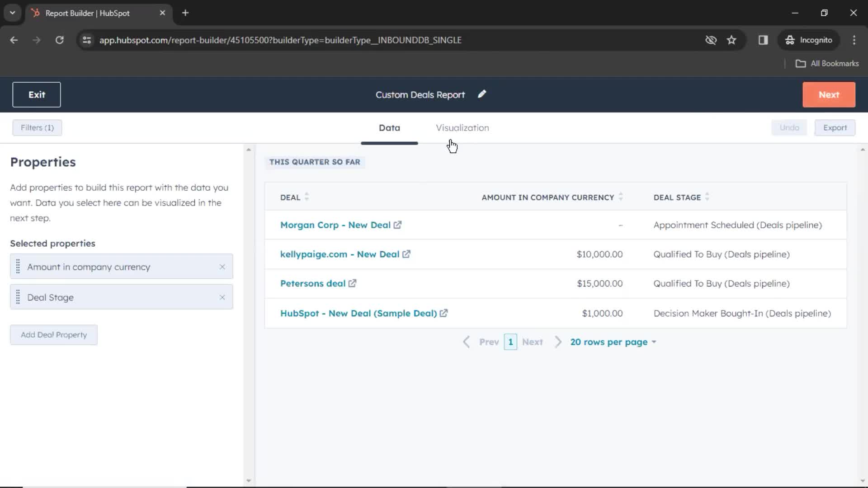The height and width of the screenshot is (488, 868).
Task: Sort by the Deal column arrows
Action: coord(307,197)
